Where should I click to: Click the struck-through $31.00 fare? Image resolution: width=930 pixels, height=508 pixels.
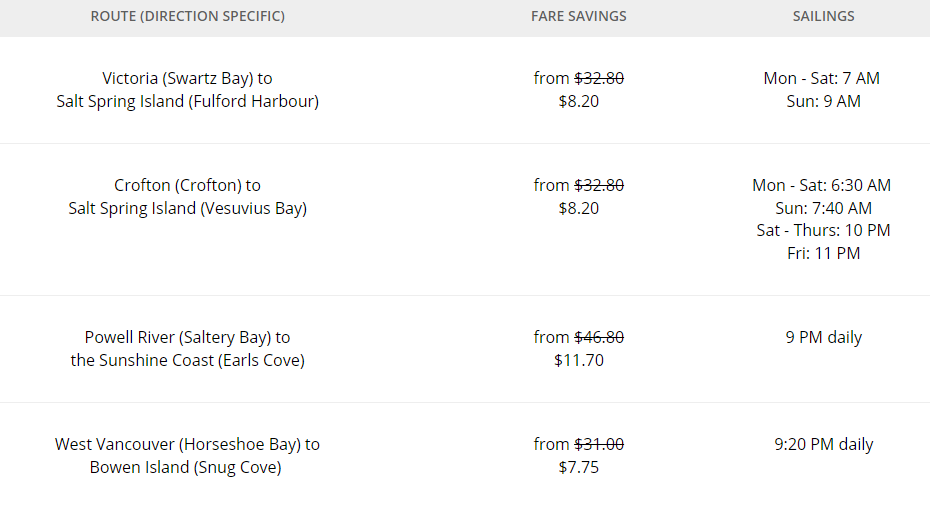coord(599,444)
